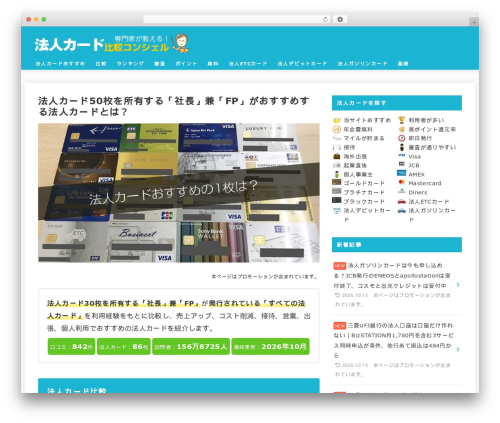
Task: Open the 法人ガソリンカード sidebar link
Action: pos(432,215)
